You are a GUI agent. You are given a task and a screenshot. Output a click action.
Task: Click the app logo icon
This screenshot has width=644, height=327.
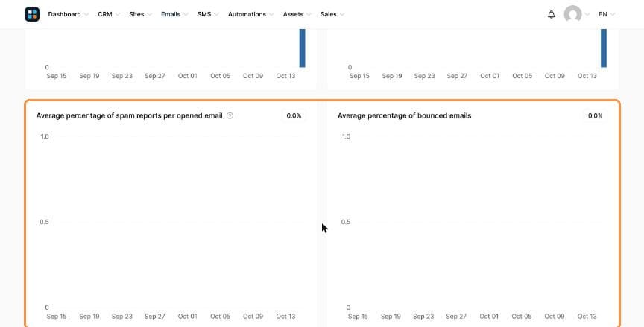(x=32, y=14)
